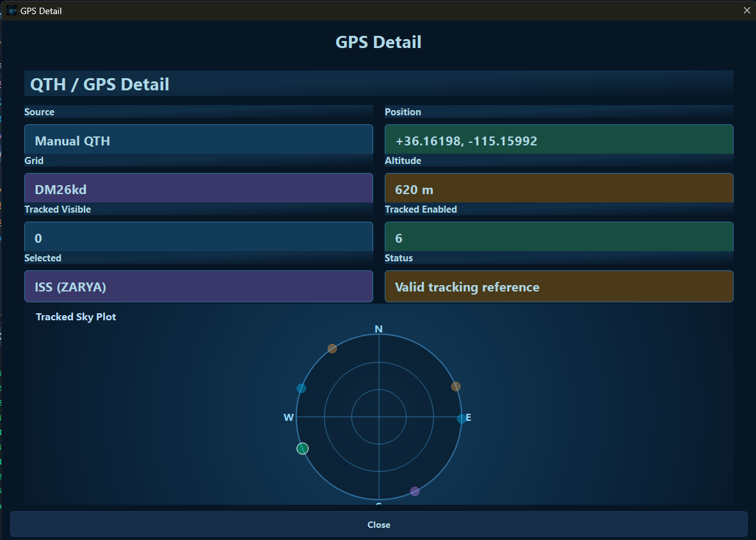756x540 pixels.
Task: Click the E compass label on sky plot
Action: (x=468, y=418)
